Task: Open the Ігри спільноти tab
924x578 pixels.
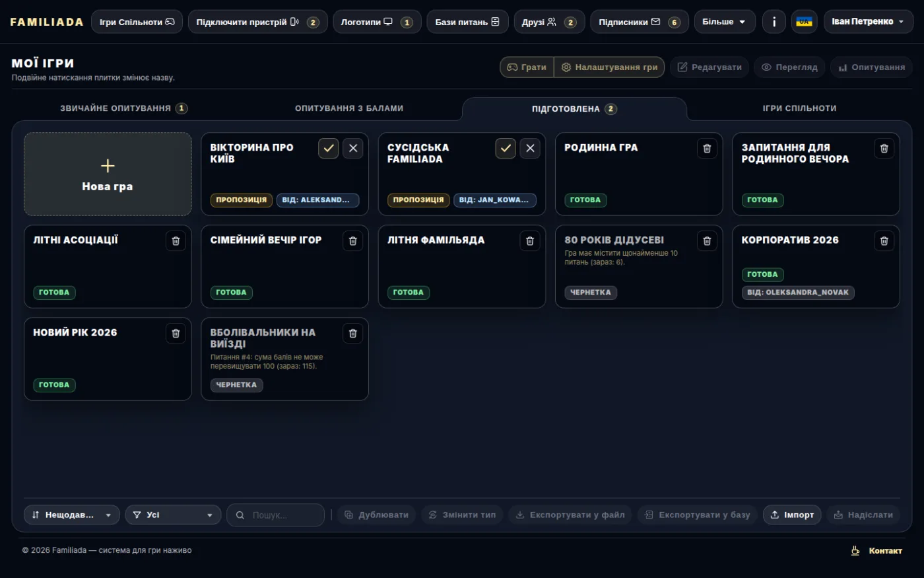Action: point(799,108)
